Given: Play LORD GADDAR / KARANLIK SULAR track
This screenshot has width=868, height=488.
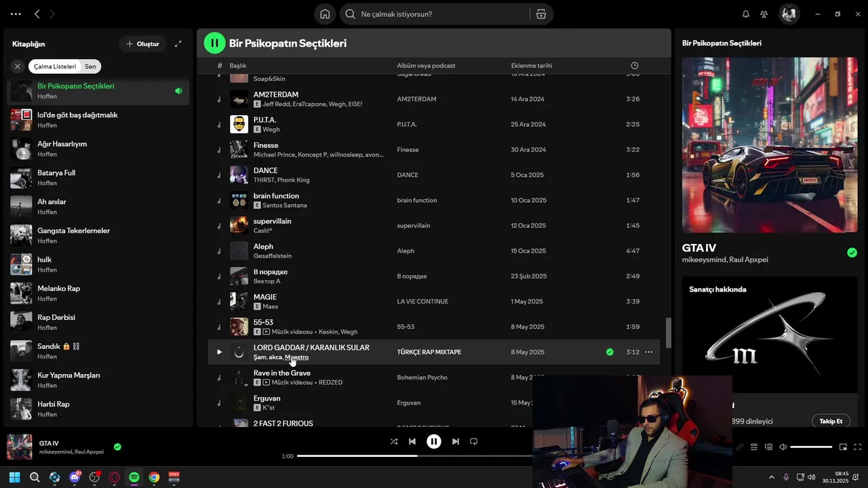Looking at the screenshot, I should point(219,352).
